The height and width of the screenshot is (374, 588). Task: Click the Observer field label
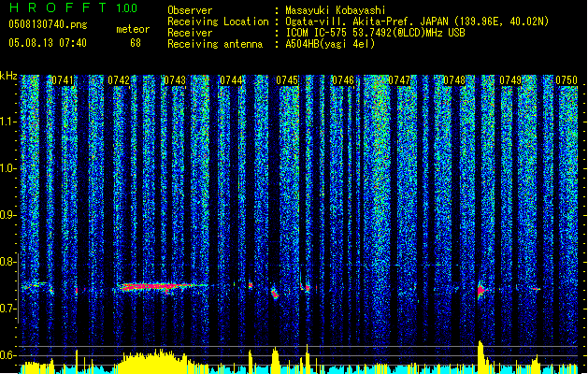(190, 10)
